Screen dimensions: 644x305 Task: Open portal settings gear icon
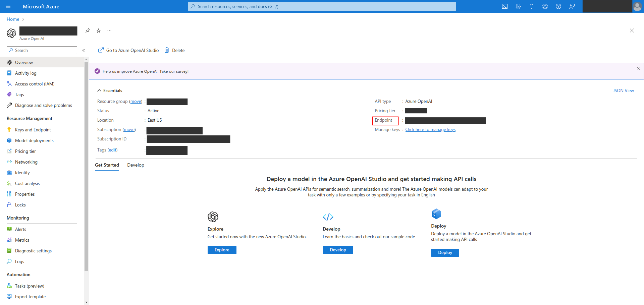[x=545, y=6]
